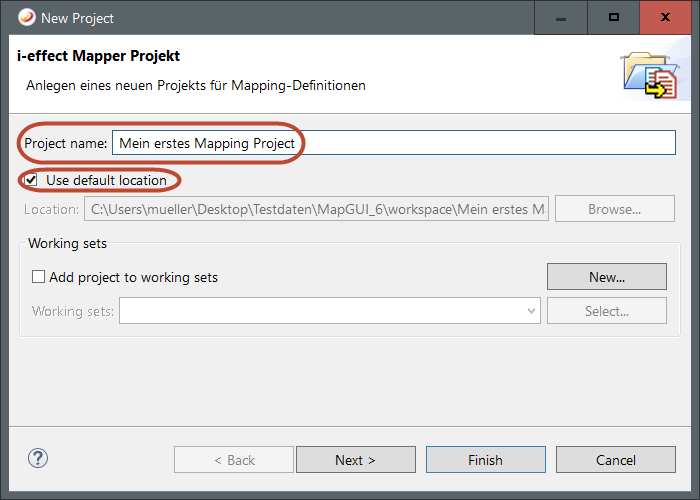Cancel the new project wizard
The image size is (700, 500).
pyautogui.click(x=615, y=460)
